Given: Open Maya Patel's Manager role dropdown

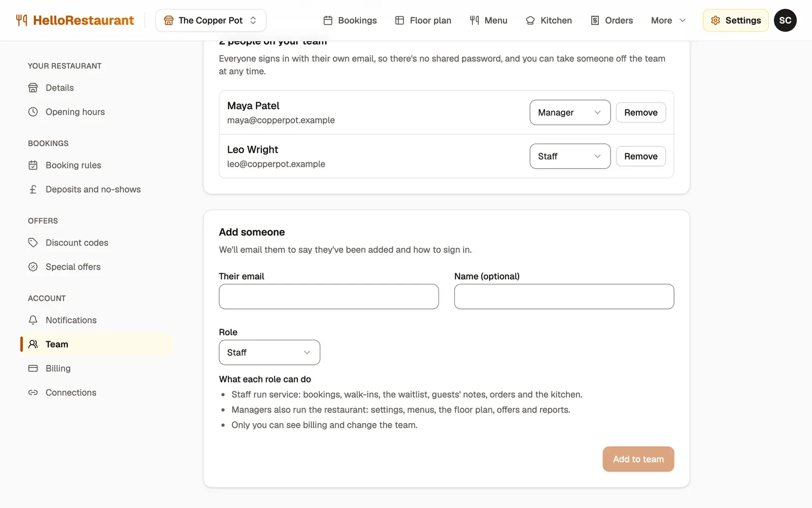Looking at the screenshot, I should click(570, 112).
